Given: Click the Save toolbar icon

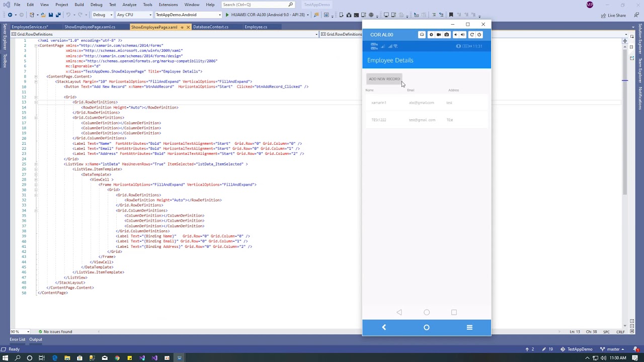Looking at the screenshot, I should tap(51, 15).
